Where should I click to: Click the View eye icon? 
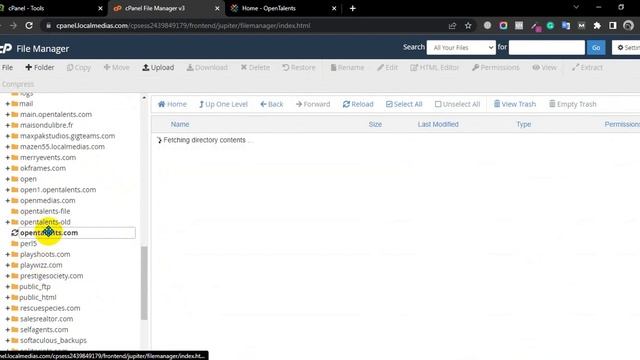[x=544, y=67]
